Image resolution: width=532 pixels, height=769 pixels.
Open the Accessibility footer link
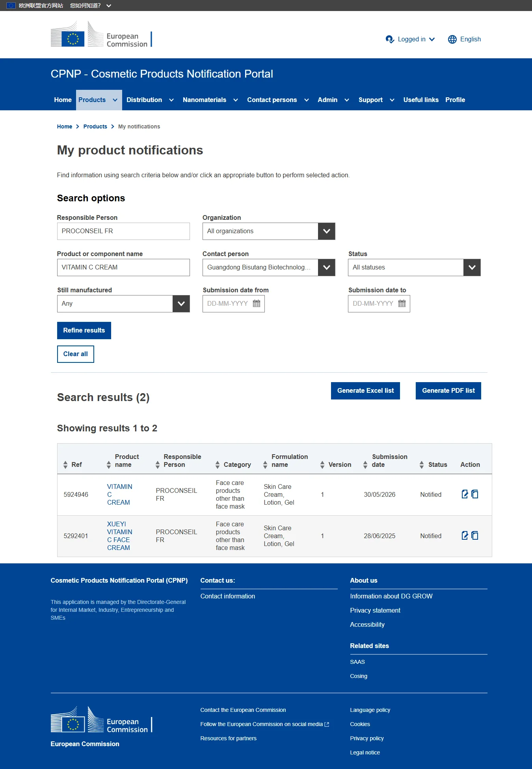367,625
